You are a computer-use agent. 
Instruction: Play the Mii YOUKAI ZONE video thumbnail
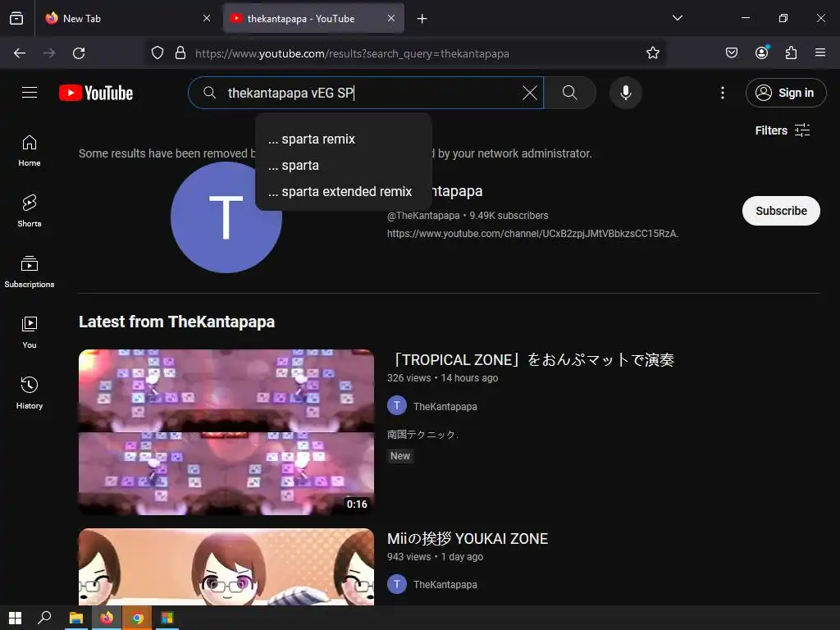tap(226, 567)
